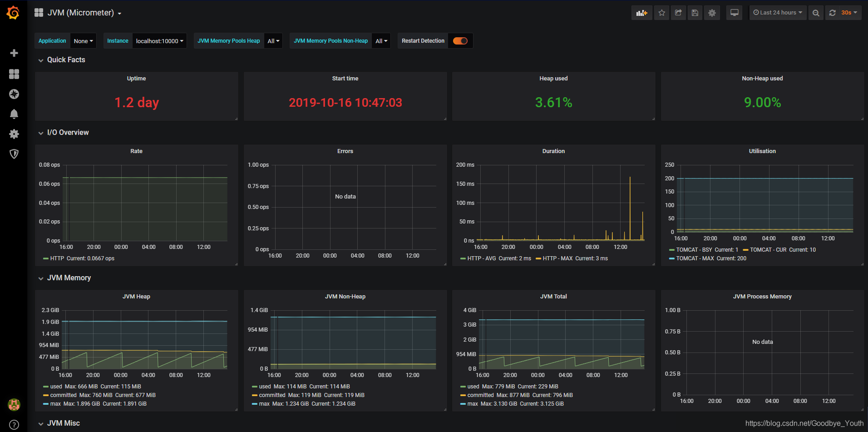This screenshot has height=432, width=868.
Task: Open the 30s refresh interval dropdown
Action: pos(849,13)
